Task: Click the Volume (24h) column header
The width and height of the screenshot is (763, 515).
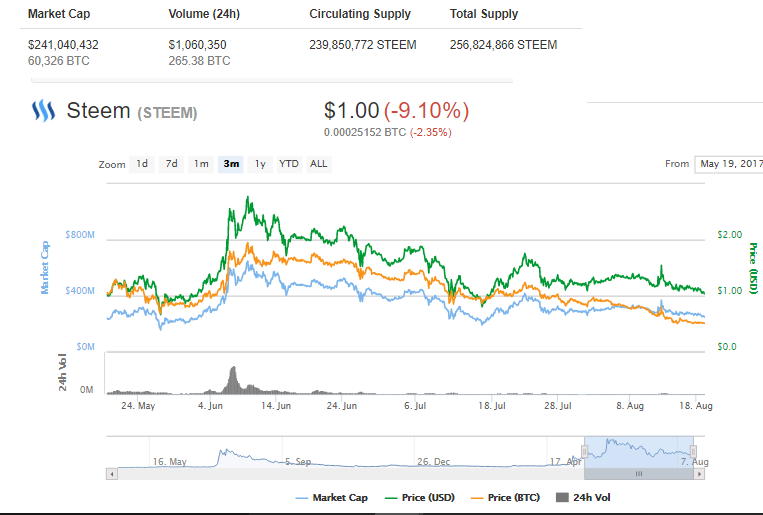Action: (x=204, y=14)
